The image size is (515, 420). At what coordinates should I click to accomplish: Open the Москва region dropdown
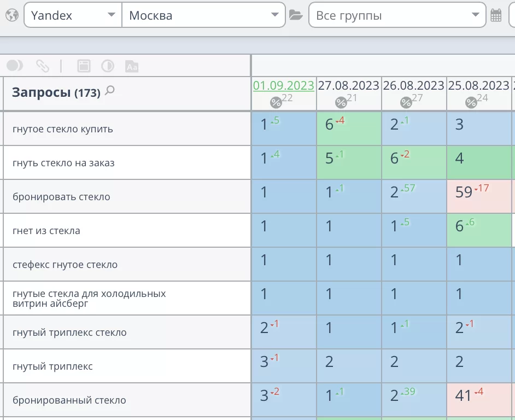click(x=203, y=15)
